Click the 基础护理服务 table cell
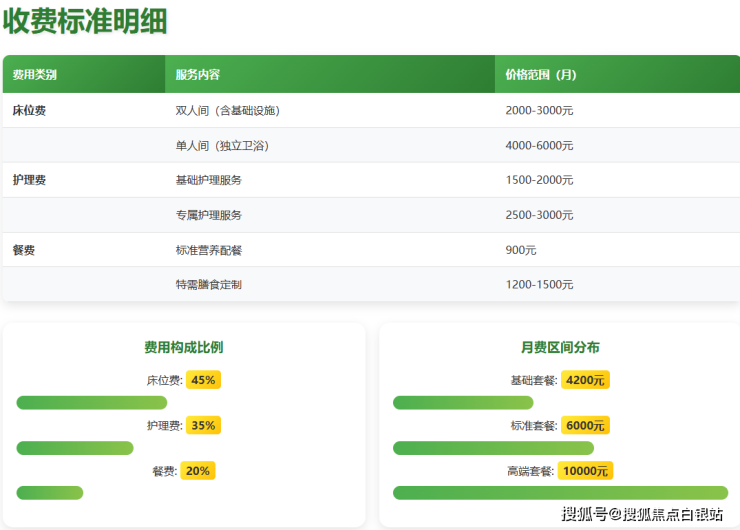 click(x=208, y=181)
